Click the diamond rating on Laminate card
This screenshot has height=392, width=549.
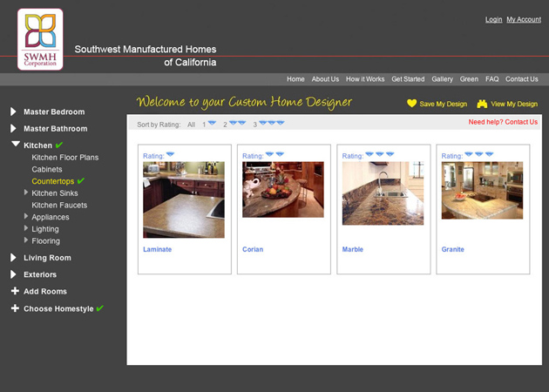tap(170, 154)
